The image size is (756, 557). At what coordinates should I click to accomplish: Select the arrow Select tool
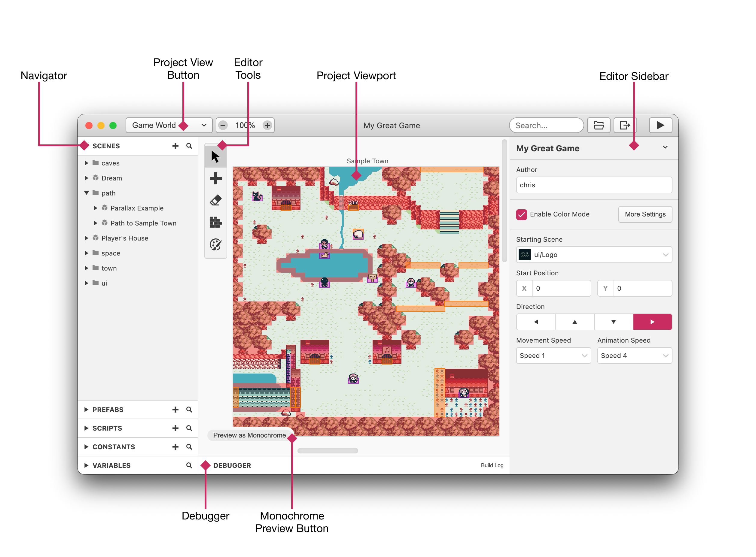pos(215,157)
